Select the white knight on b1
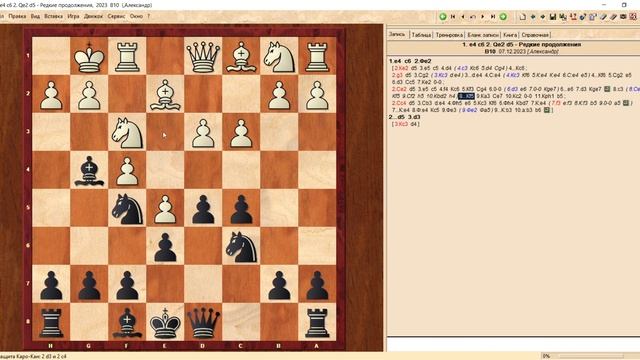640x360 pixels. (x=279, y=56)
